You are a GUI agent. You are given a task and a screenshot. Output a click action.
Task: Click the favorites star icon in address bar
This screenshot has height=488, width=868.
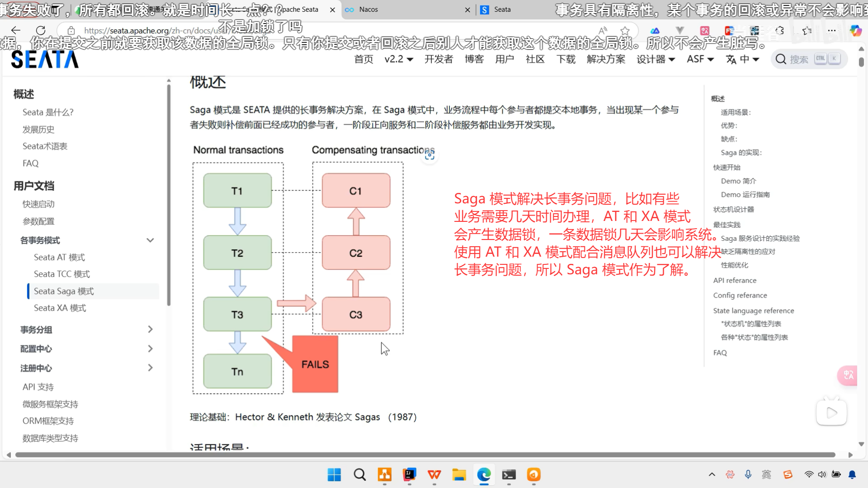625,31
